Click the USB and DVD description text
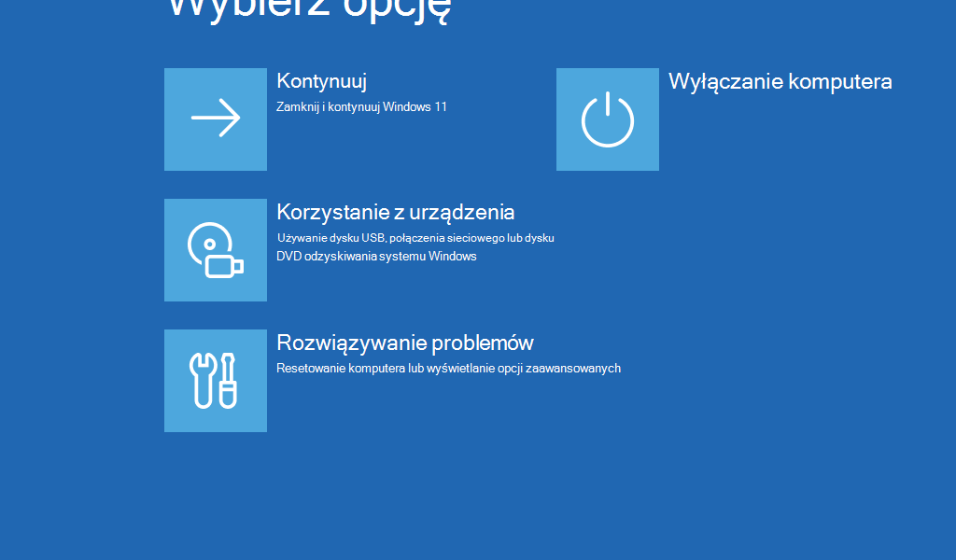Screen dimensions: 956x560 415,246
